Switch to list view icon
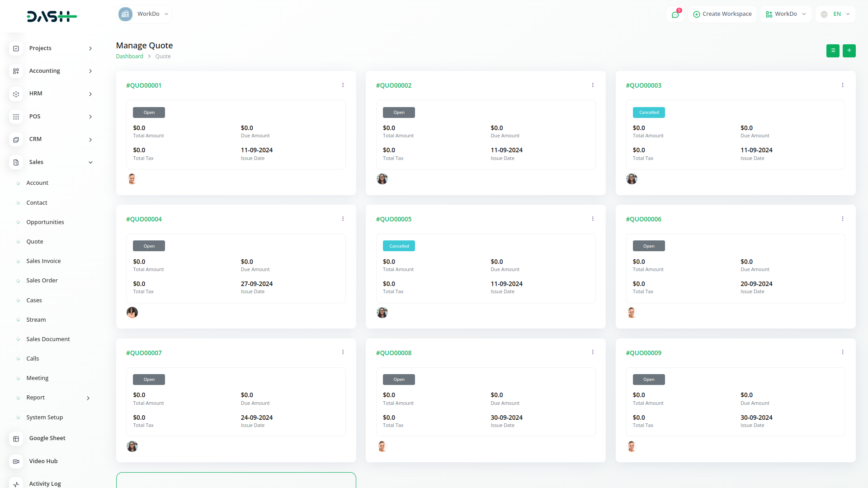 [833, 51]
